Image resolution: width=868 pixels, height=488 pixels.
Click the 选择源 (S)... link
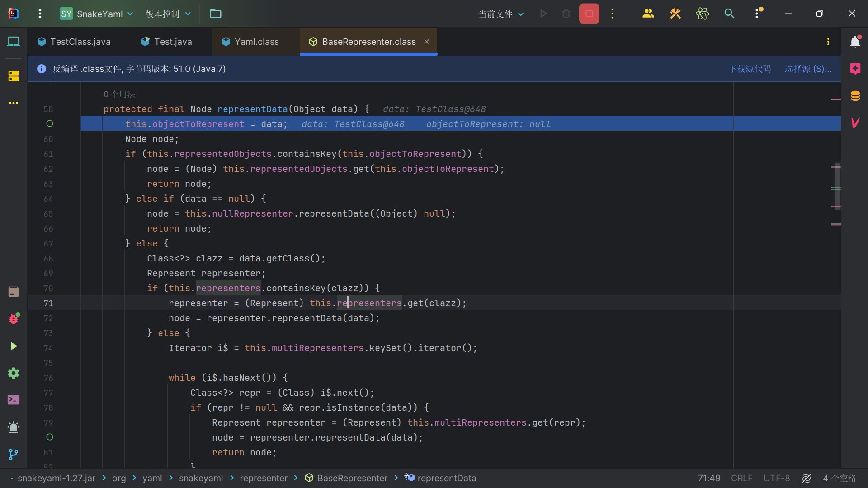click(x=808, y=69)
